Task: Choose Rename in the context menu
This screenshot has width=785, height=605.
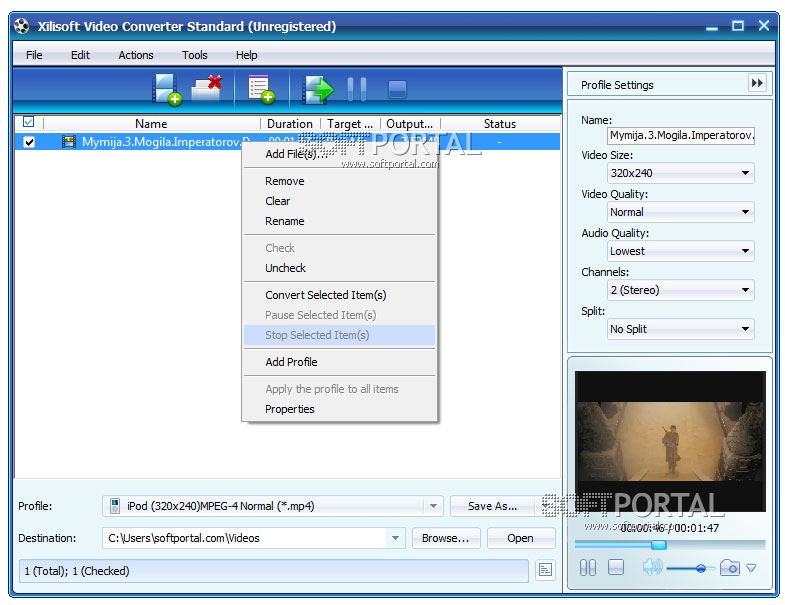Action: 339,221
